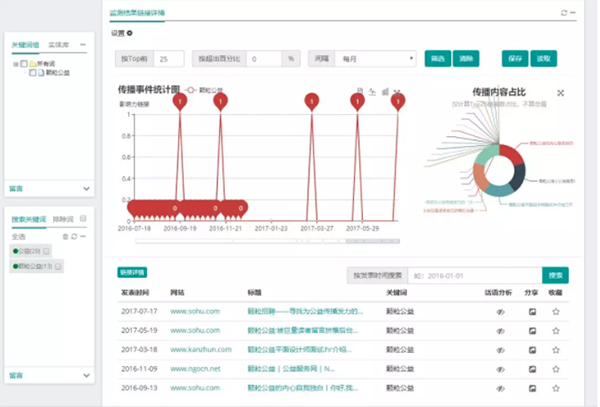The width and height of the screenshot is (600, 407).
Task: Star the 2016-09-13 entry as favorite
Action: (x=556, y=388)
